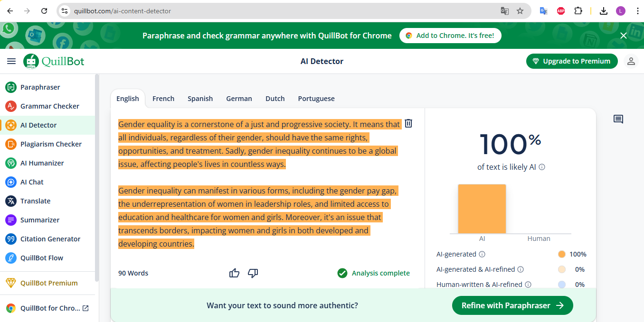644x322 pixels.
Task: Switch to the French language tab
Action: point(163,99)
